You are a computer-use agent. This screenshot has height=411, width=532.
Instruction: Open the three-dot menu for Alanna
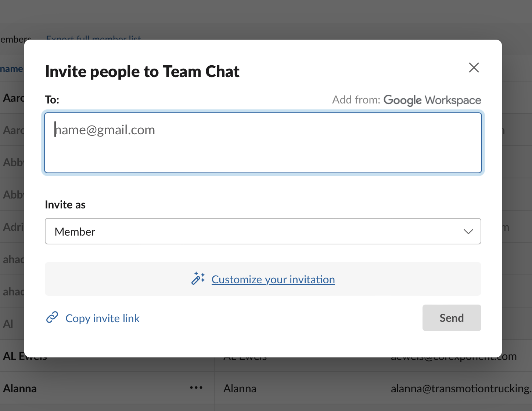coord(196,388)
